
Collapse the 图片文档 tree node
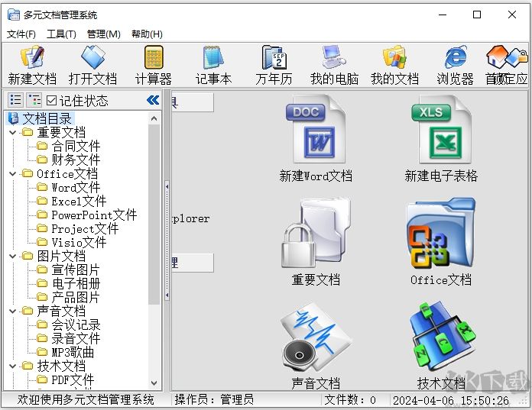point(13,257)
